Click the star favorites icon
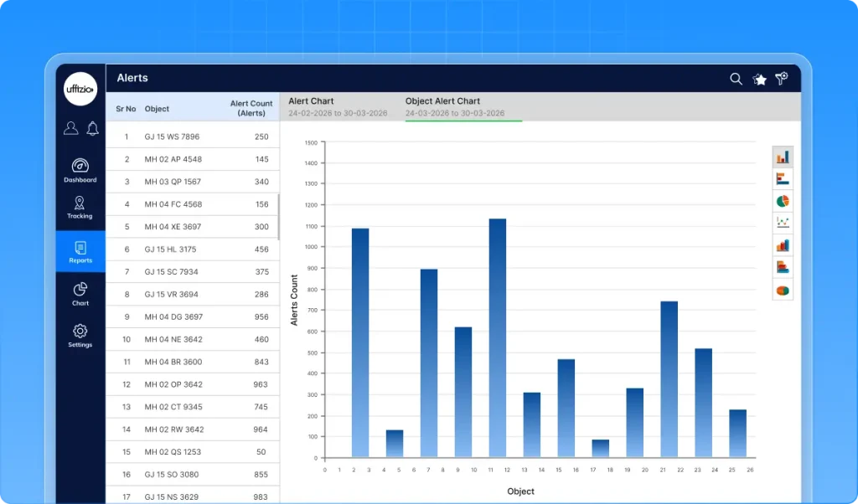858x504 pixels. 759,79
